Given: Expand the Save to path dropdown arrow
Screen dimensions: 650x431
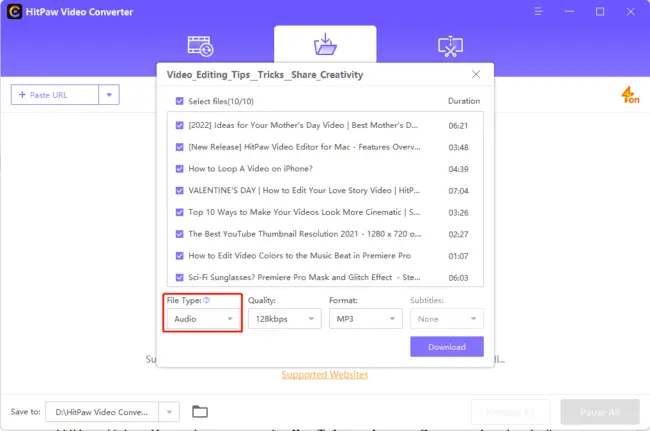Looking at the screenshot, I should pyautogui.click(x=169, y=412).
